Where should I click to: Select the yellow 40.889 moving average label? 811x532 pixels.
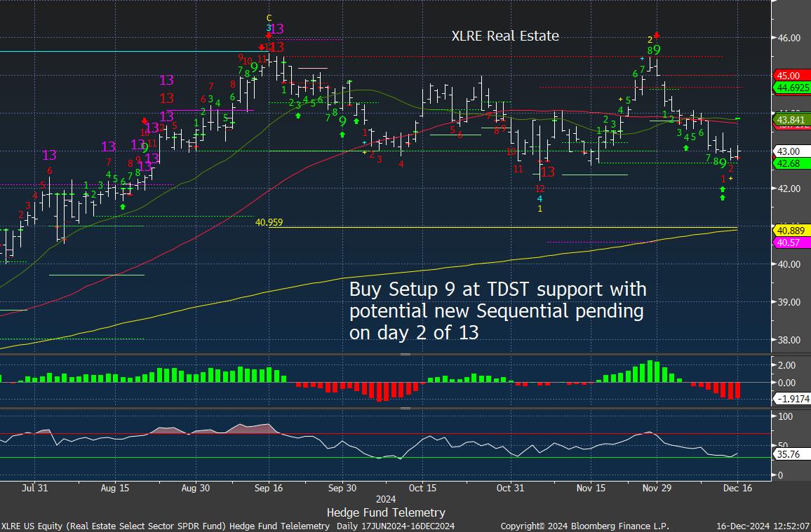click(x=789, y=230)
